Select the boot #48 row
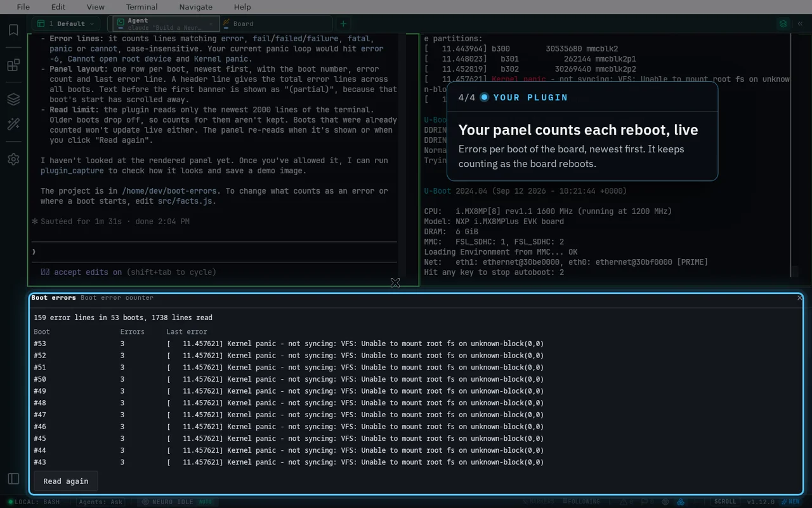Viewport: 812px width, 508px height. tap(416, 403)
